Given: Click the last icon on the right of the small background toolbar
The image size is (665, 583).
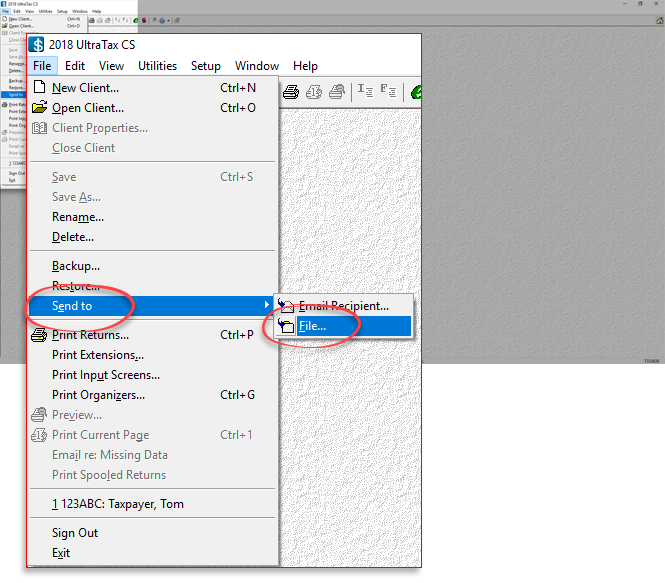Looking at the screenshot, I should tap(177, 20).
